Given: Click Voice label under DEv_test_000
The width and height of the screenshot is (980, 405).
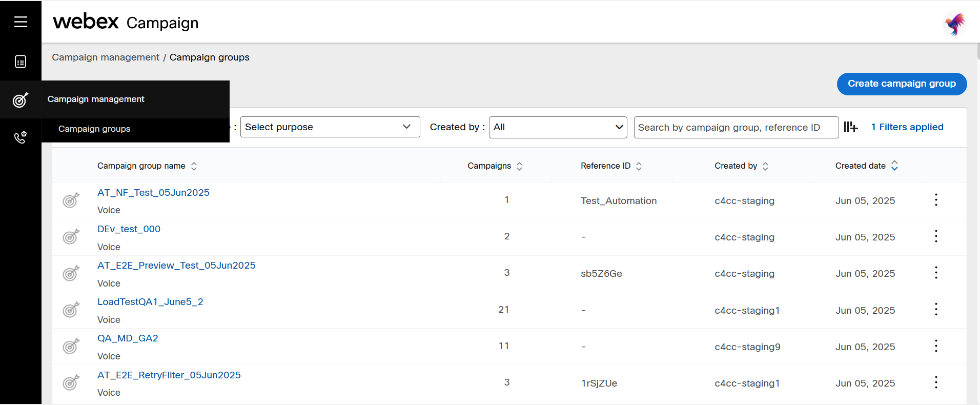Looking at the screenshot, I should [109, 247].
